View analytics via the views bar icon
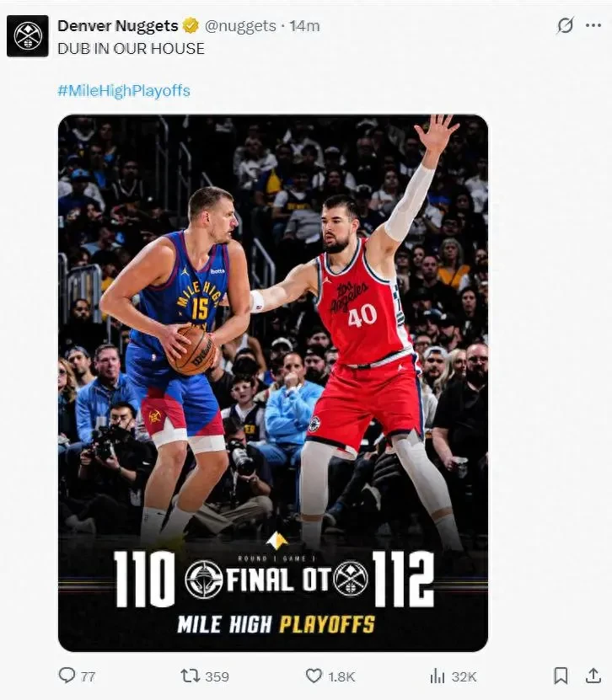 click(x=438, y=676)
